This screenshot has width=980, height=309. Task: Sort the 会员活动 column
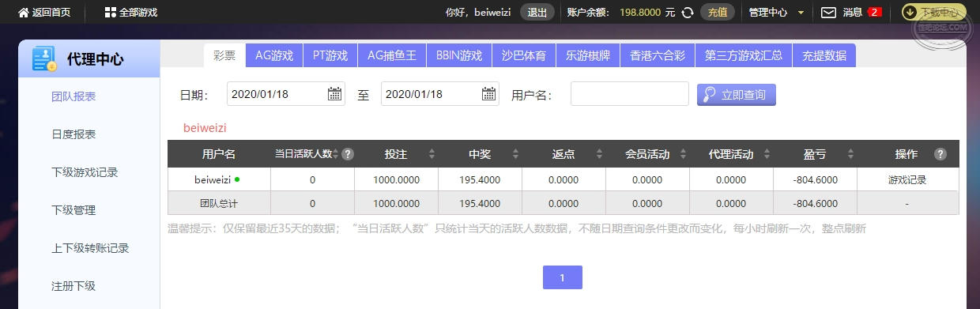(683, 154)
